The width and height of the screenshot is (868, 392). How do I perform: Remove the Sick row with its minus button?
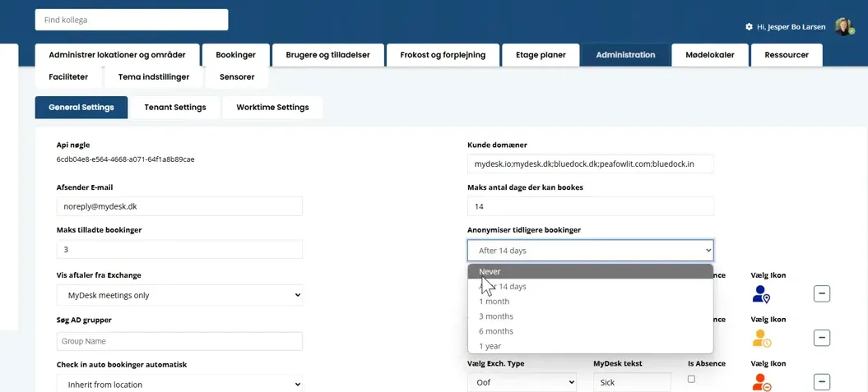(x=821, y=381)
